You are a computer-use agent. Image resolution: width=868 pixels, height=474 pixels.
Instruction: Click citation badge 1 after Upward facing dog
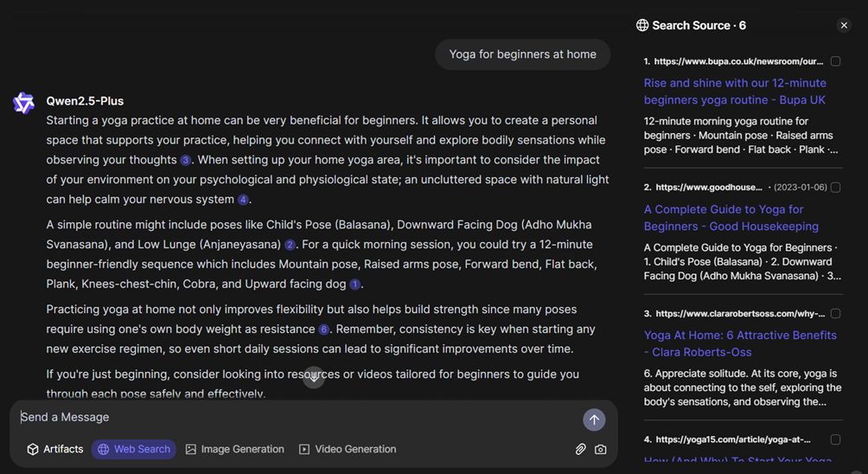tap(354, 285)
